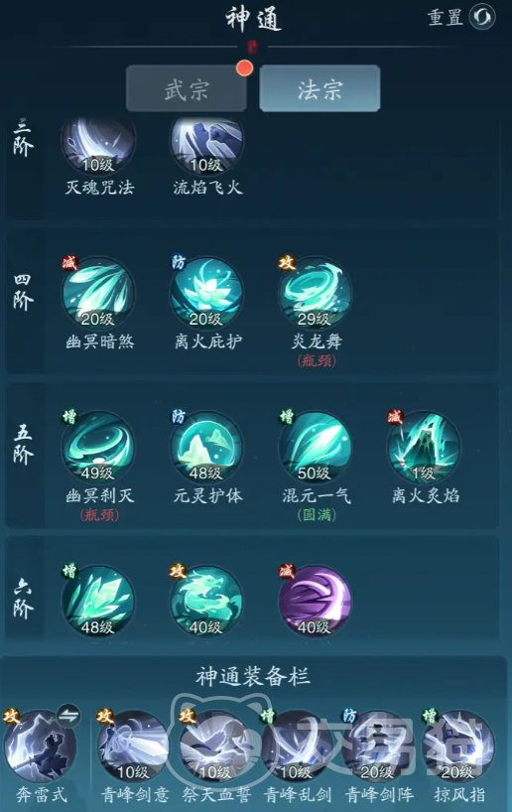The width and height of the screenshot is (512, 812).
Task: Switch to the 武宗 tab
Action: tap(187, 88)
